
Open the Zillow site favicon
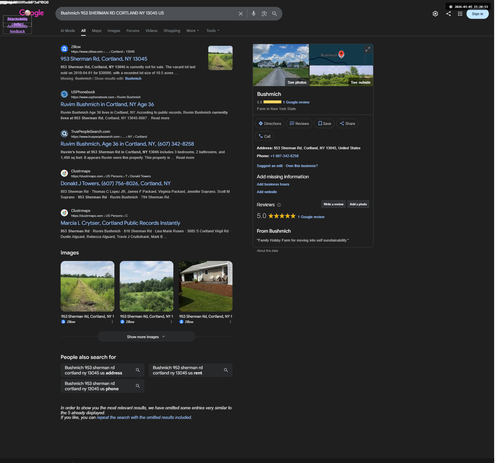coord(64,49)
